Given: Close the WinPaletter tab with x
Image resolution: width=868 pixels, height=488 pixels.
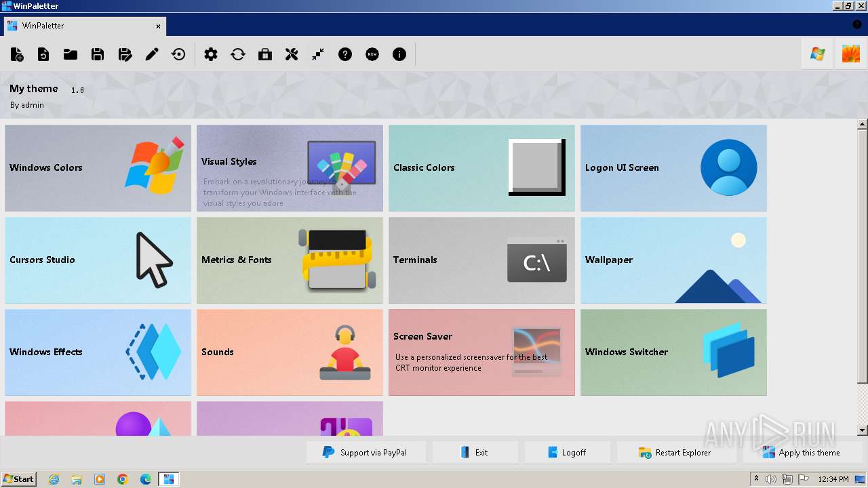Looking at the screenshot, I should point(159,26).
